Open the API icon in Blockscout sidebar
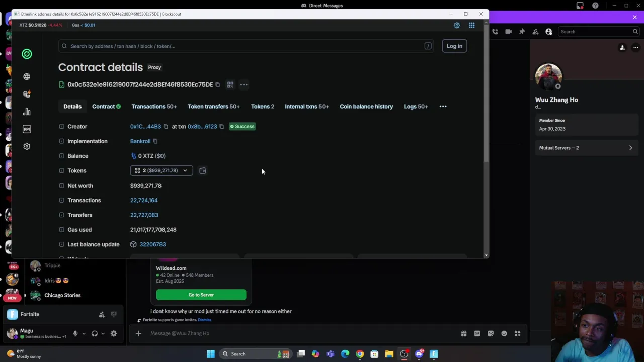The height and width of the screenshot is (362, 644). click(27, 129)
